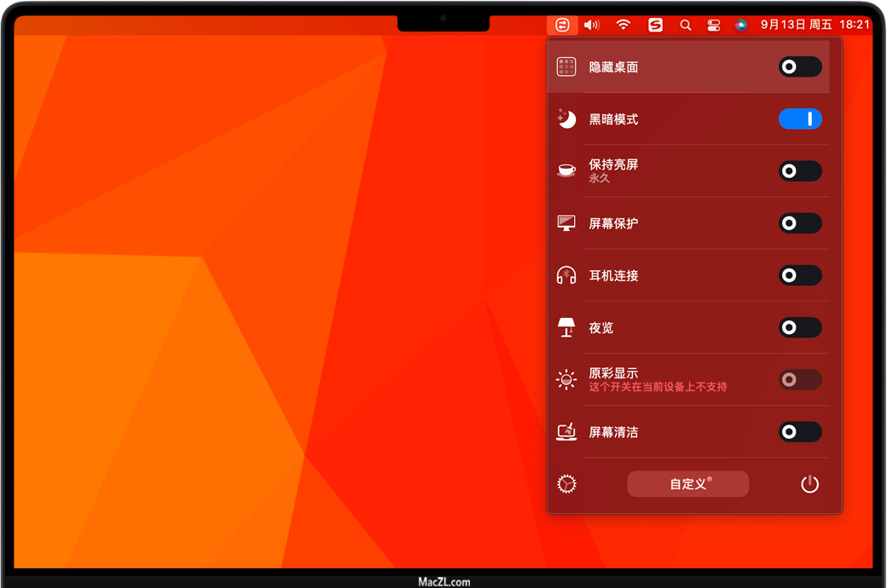Screen dimensions: 887x588
Task: Turn off the 黑暗模式 switch
Action: point(800,118)
